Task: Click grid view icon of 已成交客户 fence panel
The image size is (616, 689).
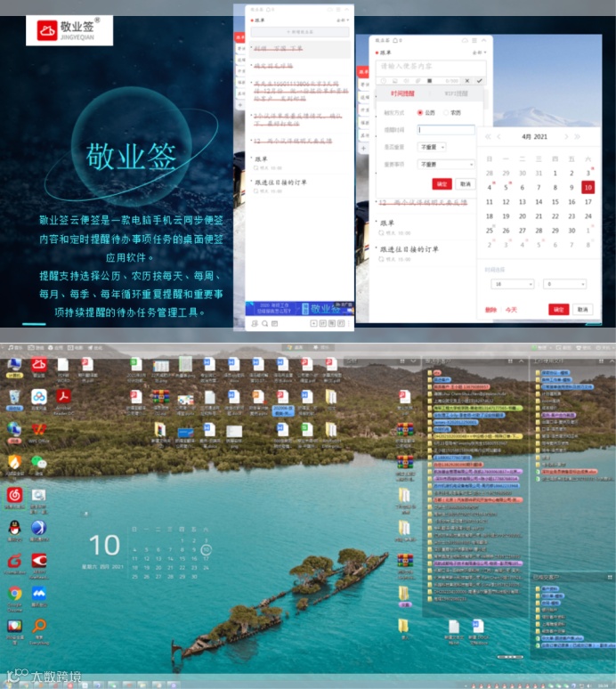Action: [610, 577]
